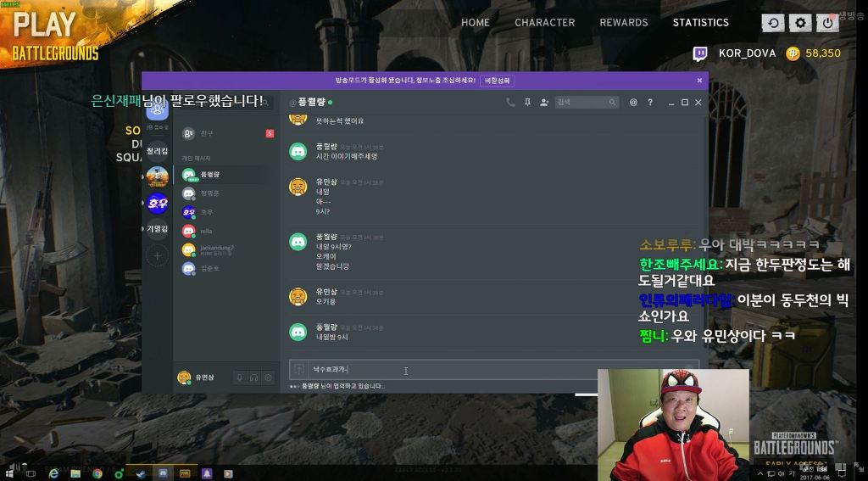Image resolution: width=868 pixels, height=481 pixels.
Task: Open pinned messages in Discord chat
Action: point(527,103)
